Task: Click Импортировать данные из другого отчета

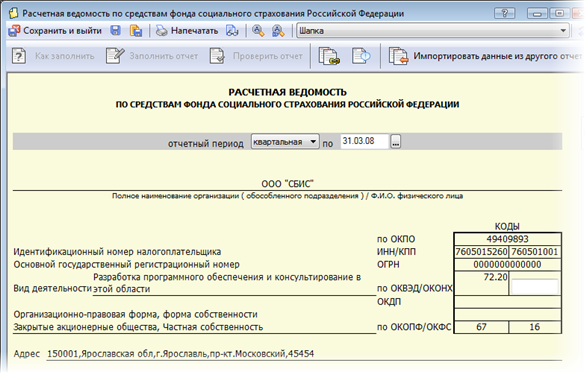Action: 497,56
